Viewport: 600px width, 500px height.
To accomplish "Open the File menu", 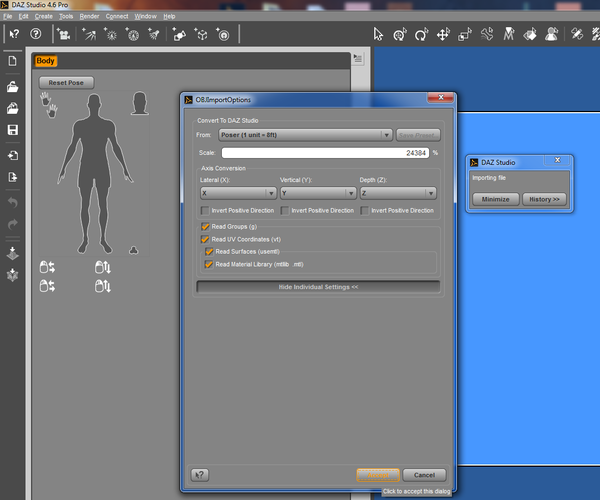I will [7, 16].
